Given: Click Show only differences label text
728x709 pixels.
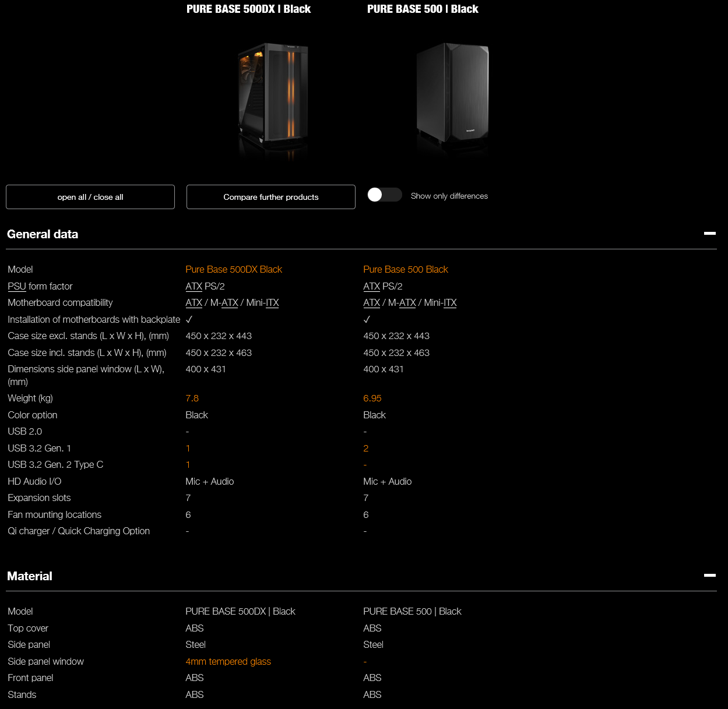Looking at the screenshot, I should 449,196.
